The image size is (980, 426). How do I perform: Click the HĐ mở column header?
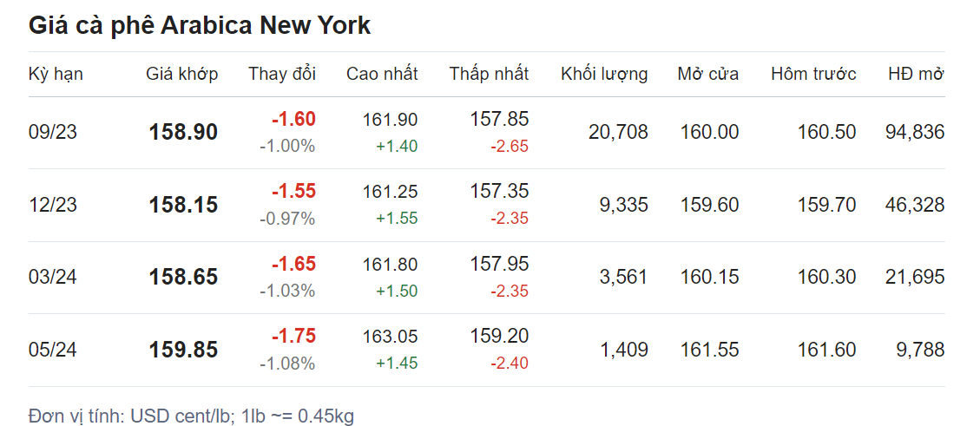[916, 74]
